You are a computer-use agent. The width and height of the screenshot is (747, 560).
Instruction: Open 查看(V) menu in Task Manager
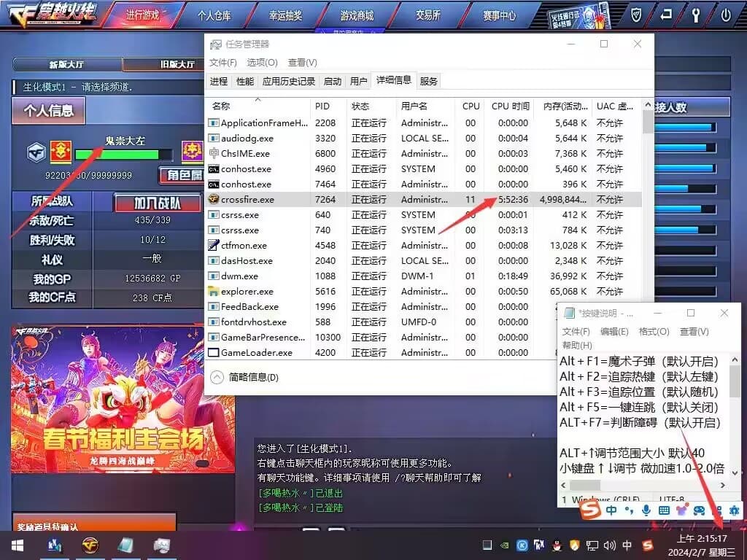pos(303,63)
